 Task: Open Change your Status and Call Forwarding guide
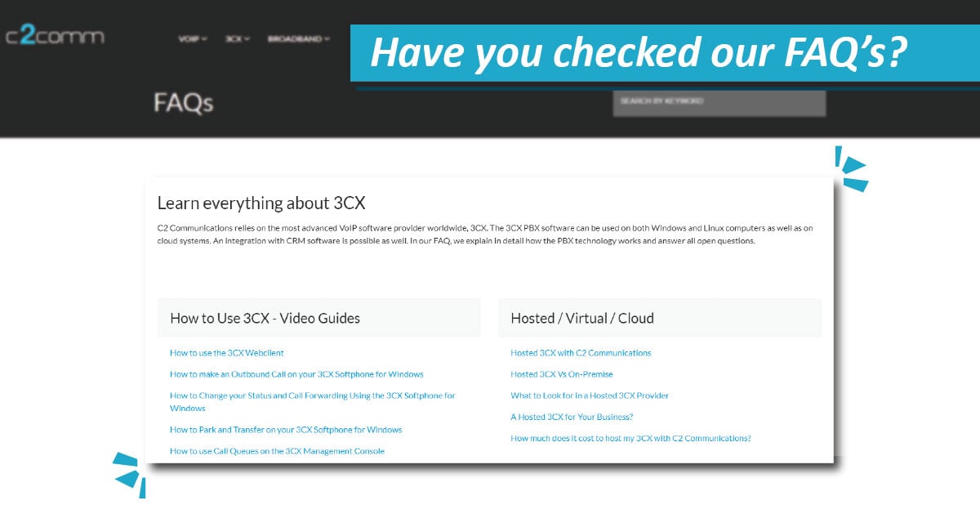312,401
